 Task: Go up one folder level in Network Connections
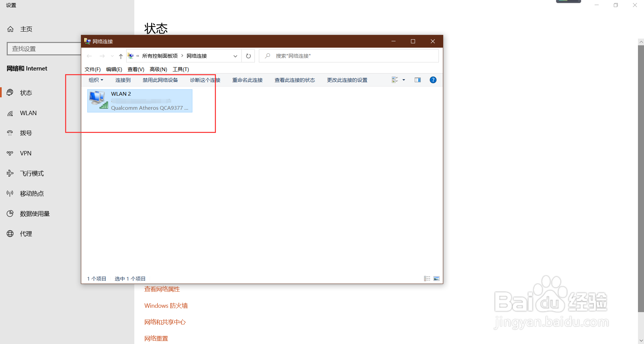[x=121, y=56]
